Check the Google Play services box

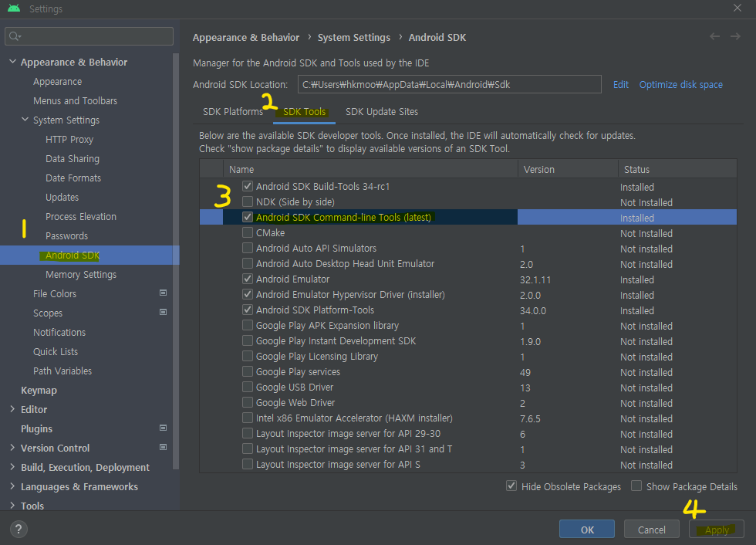(x=248, y=371)
